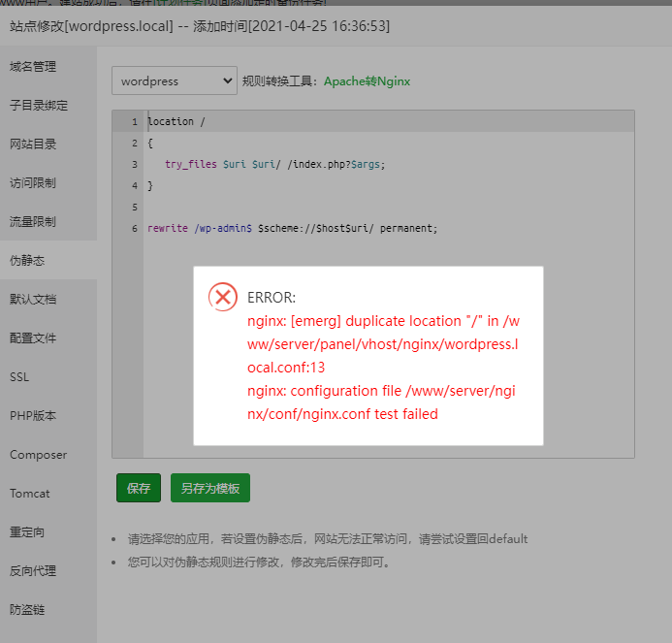Click the hint text mentioning default
Image resolution: width=672 pixels, height=643 pixels.
[328, 539]
